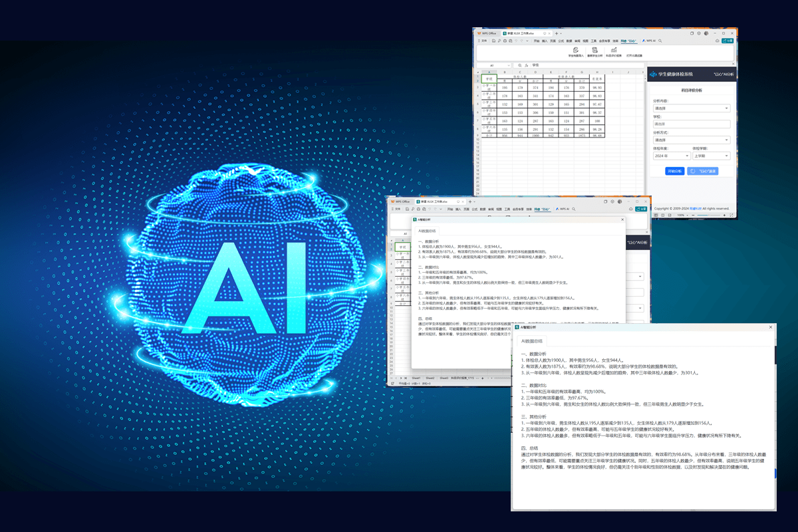Image resolution: width=798 pixels, height=532 pixels.
Task: Click the light-blue button beside 开始分析
Action: tap(702, 171)
